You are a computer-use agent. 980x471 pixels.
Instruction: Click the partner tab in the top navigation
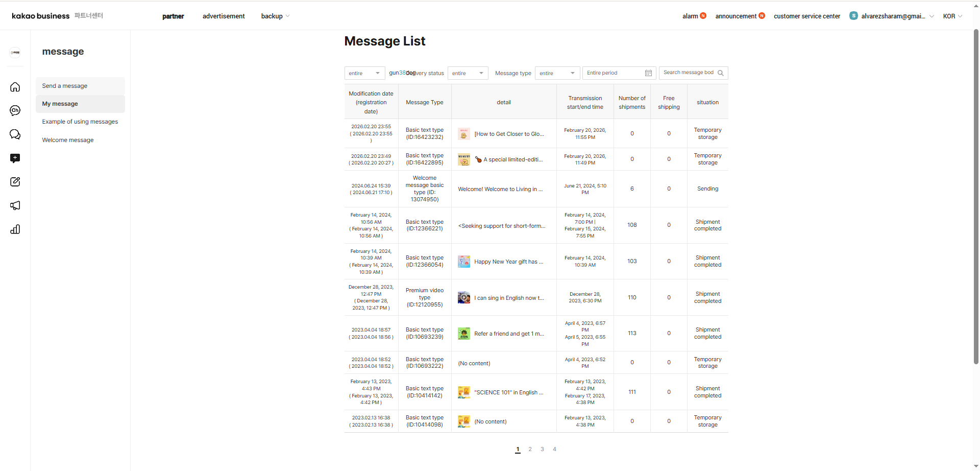[x=173, y=16]
